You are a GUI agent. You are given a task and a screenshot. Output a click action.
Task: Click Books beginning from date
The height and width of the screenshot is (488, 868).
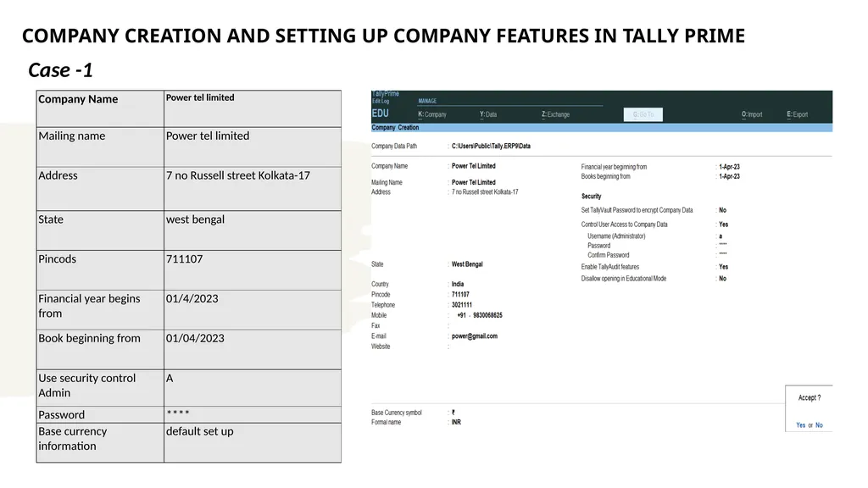coord(729,176)
